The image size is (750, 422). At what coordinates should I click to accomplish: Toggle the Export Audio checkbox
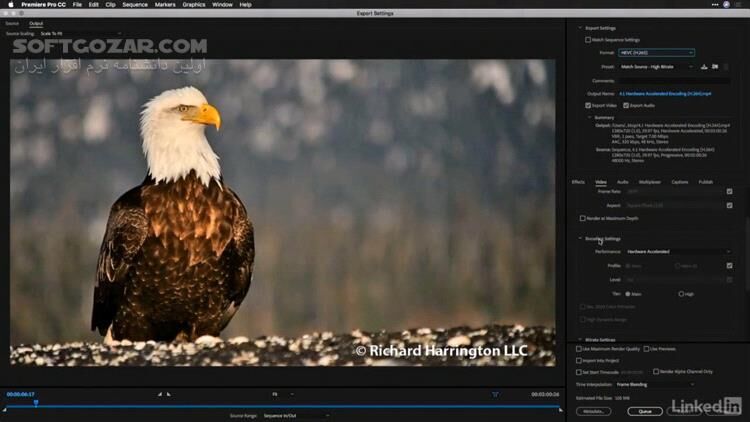coord(626,105)
